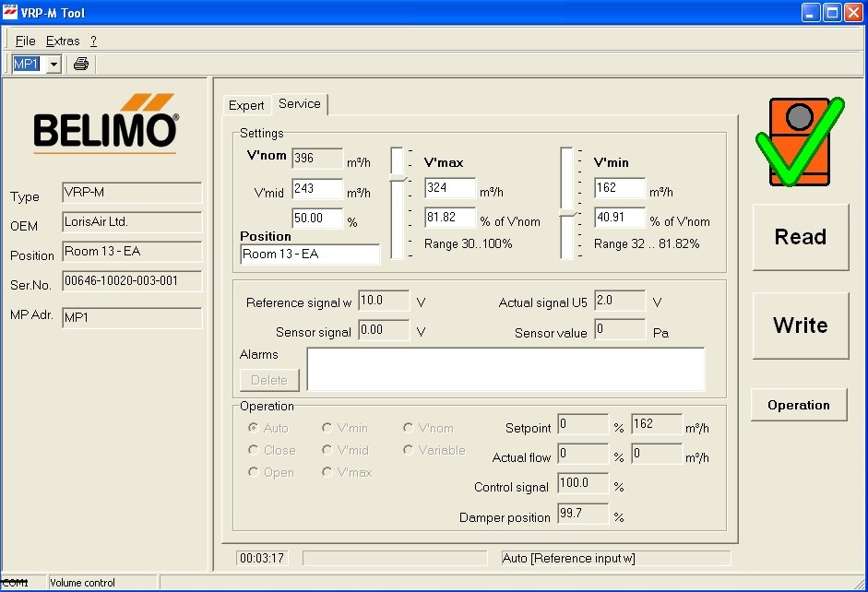Click the Actual flow m³/h field
This screenshot has height=592, width=868.
[657, 454]
